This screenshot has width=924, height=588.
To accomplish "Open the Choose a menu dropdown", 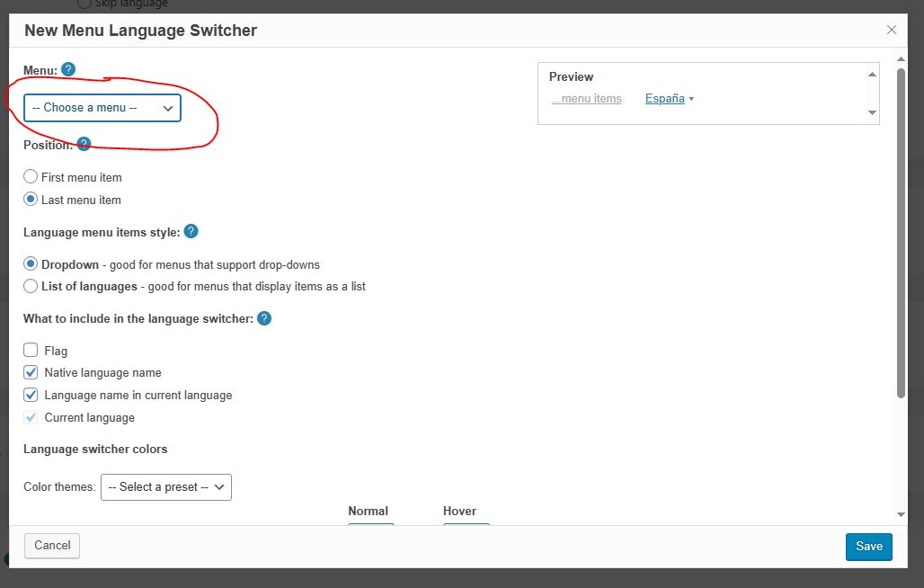I will [x=102, y=108].
